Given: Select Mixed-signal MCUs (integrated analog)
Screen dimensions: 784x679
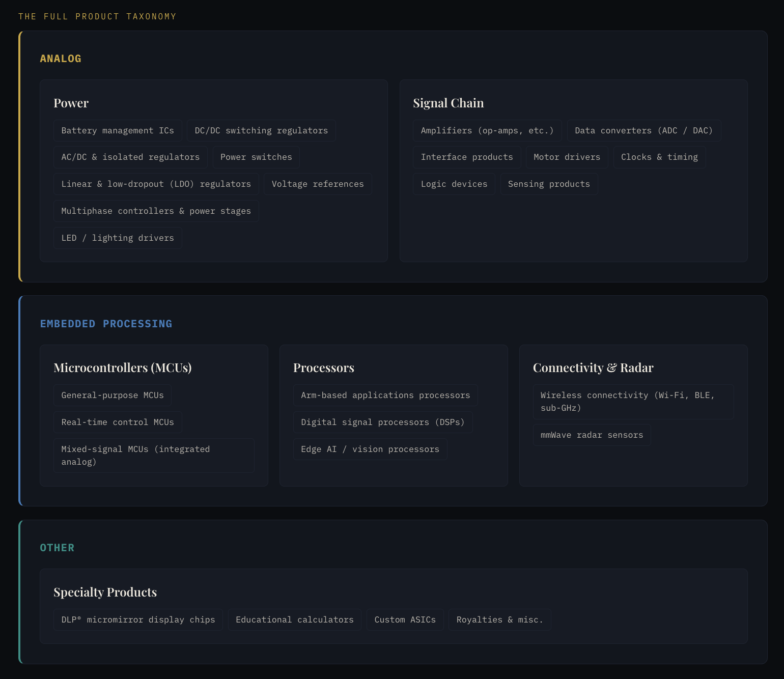Looking at the screenshot, I should pos(154,456).
